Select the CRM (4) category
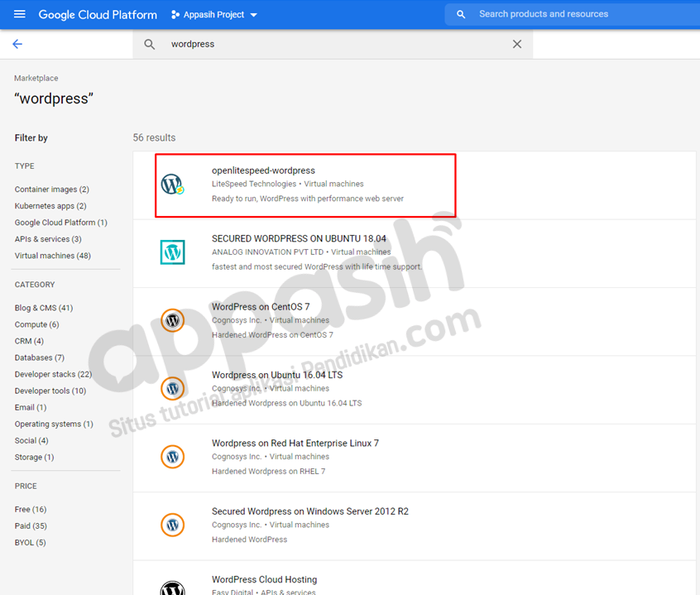 click(x=29, y=341)
